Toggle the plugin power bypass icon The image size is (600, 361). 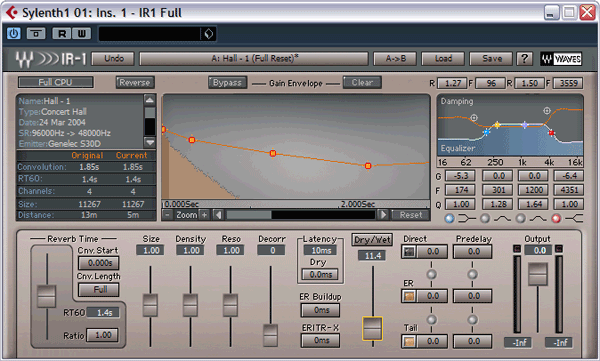click(13, 34)
